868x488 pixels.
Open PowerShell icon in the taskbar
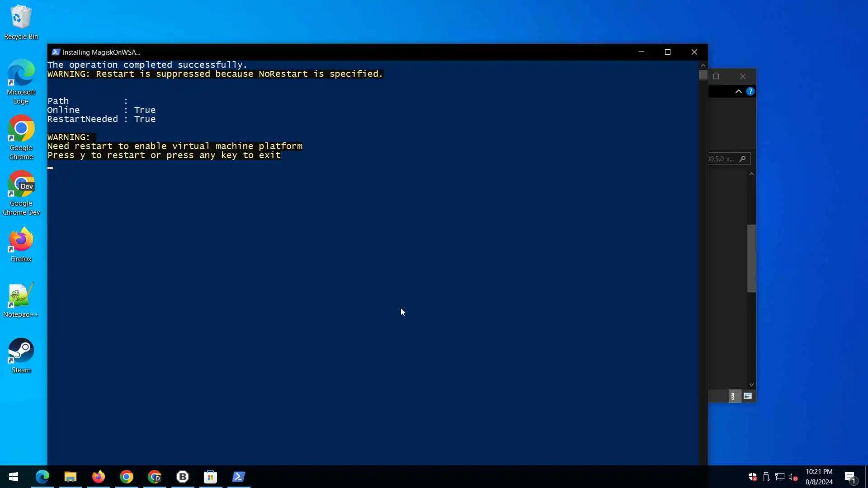[239, 477]
